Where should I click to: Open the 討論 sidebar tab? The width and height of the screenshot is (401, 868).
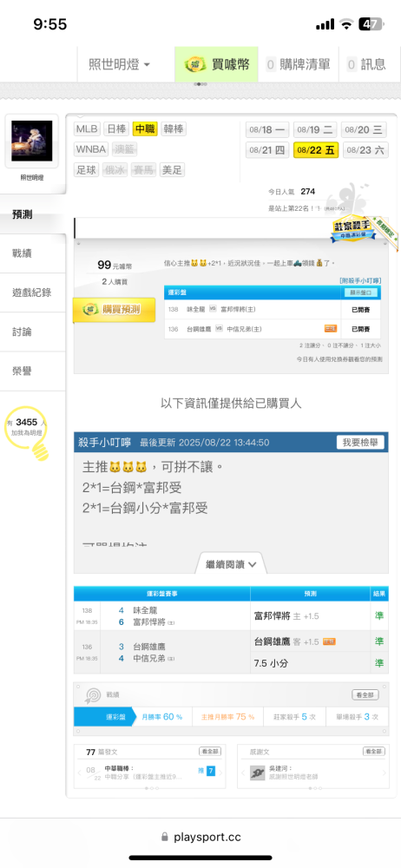click(33, 332)
